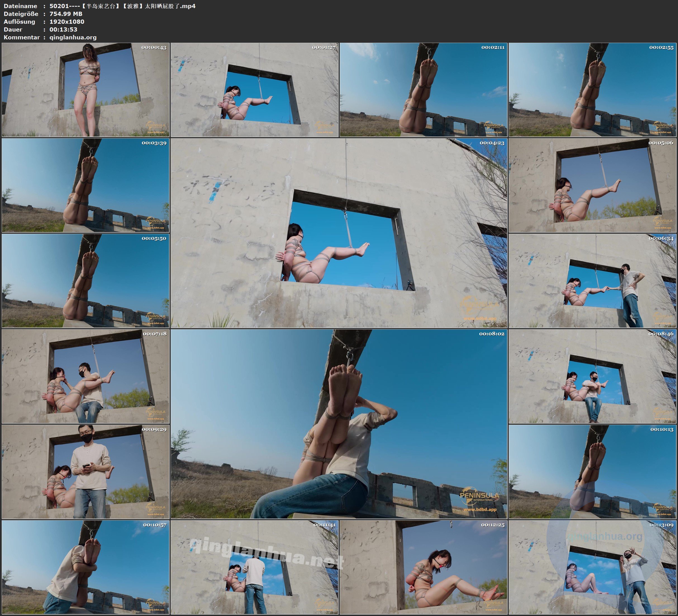Click the frame stamped 00:02:55
This screenshot has width=678, height=616.
pyautogui.click(x=593, y=89)
